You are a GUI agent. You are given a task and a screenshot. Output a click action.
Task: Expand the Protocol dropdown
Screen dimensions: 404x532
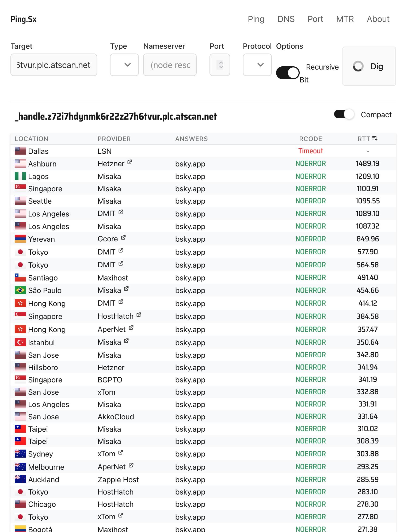pyautogui.click(x=257, y=65)
